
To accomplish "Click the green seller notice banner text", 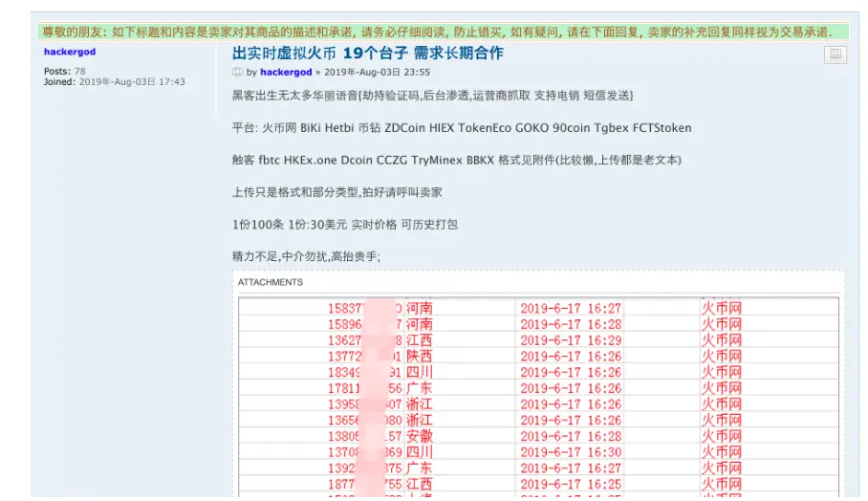I will (437, 33).
